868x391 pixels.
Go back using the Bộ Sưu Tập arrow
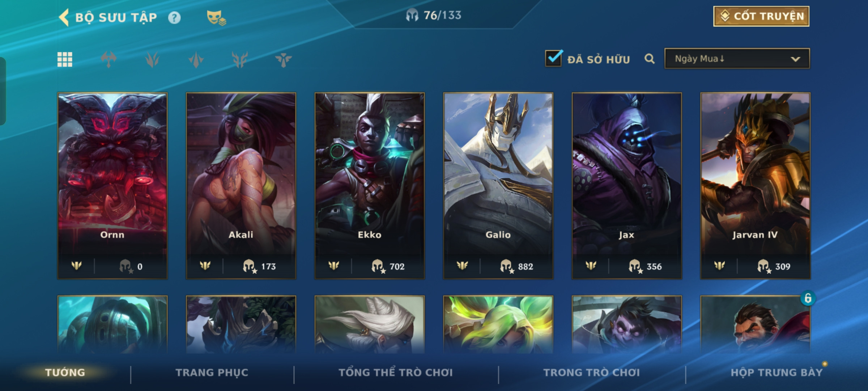click(x=64, y=17)
